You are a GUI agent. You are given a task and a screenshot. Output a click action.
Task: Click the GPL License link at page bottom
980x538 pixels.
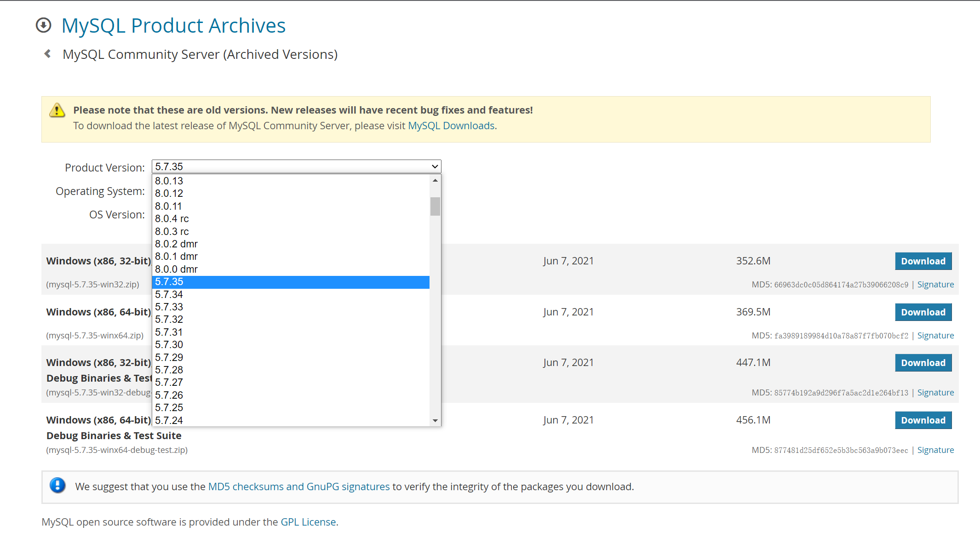click(x=308, y=522)
